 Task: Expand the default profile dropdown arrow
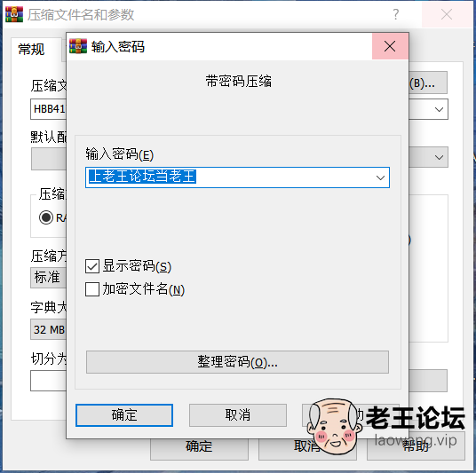point(439,157)
